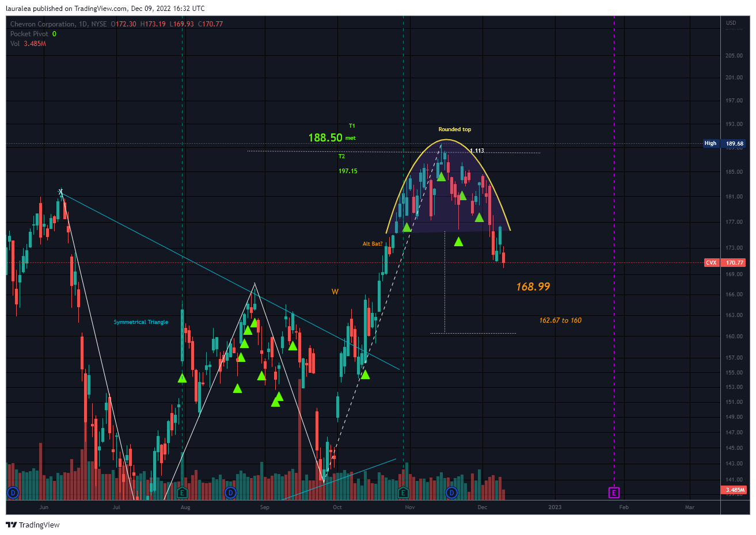Viewport: 756px width, 535px height.
Task: Click 173.00 on the price axis
Action: tap(734, 248)
